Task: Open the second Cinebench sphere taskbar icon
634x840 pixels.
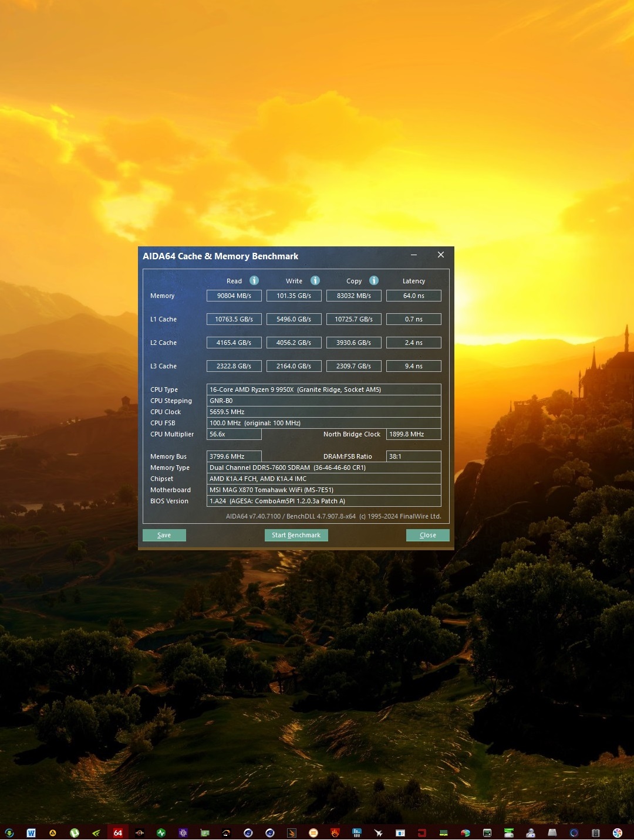Action: click(270, 832)
